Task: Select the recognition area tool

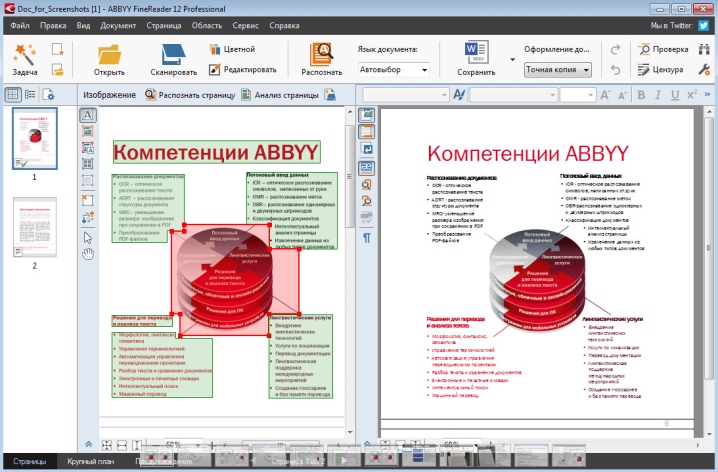Action: tap(87, 179)
